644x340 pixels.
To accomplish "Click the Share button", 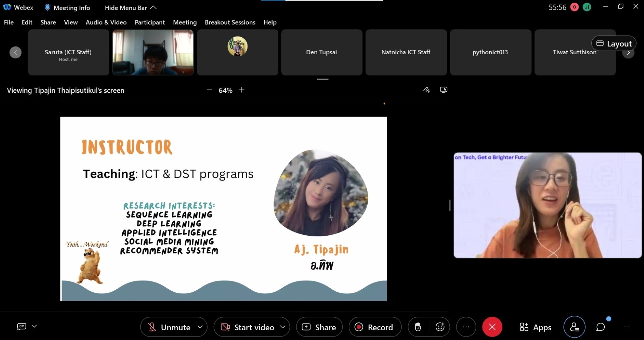I will 319,327.
